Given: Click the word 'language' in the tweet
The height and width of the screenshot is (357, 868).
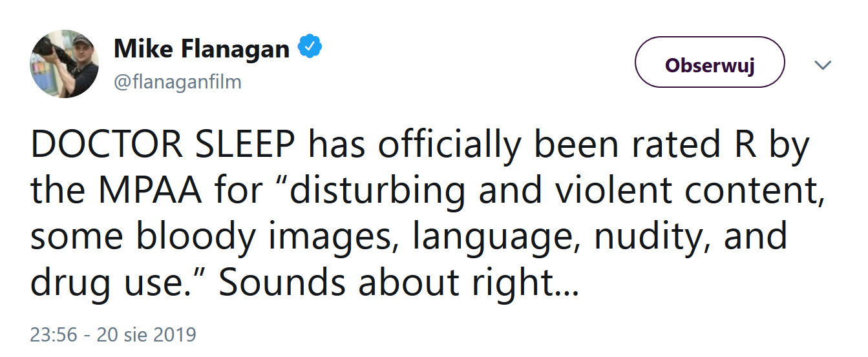Looking at the screenshot, I should pos(492,237).
